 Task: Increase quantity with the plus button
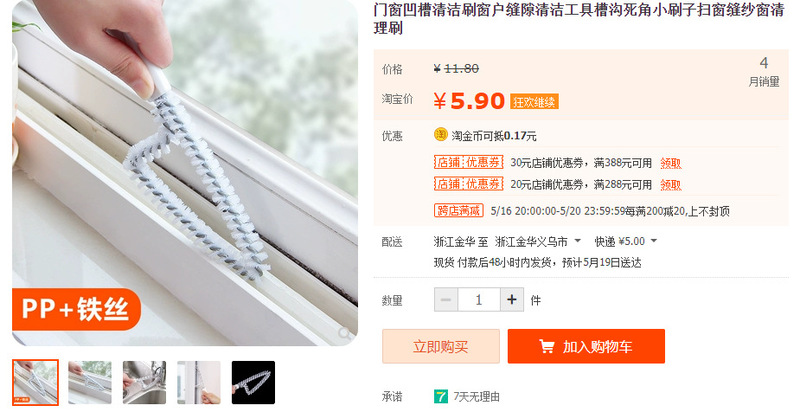pyautogui.click(x=512, y=299)
